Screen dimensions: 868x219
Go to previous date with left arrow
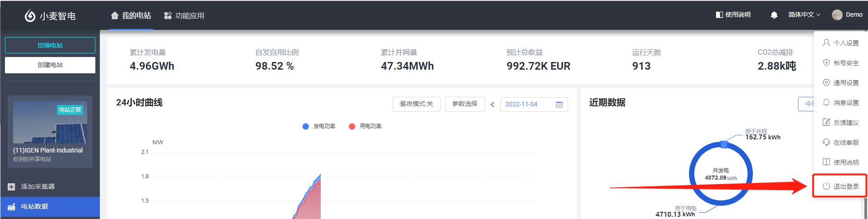coord(493,105)
